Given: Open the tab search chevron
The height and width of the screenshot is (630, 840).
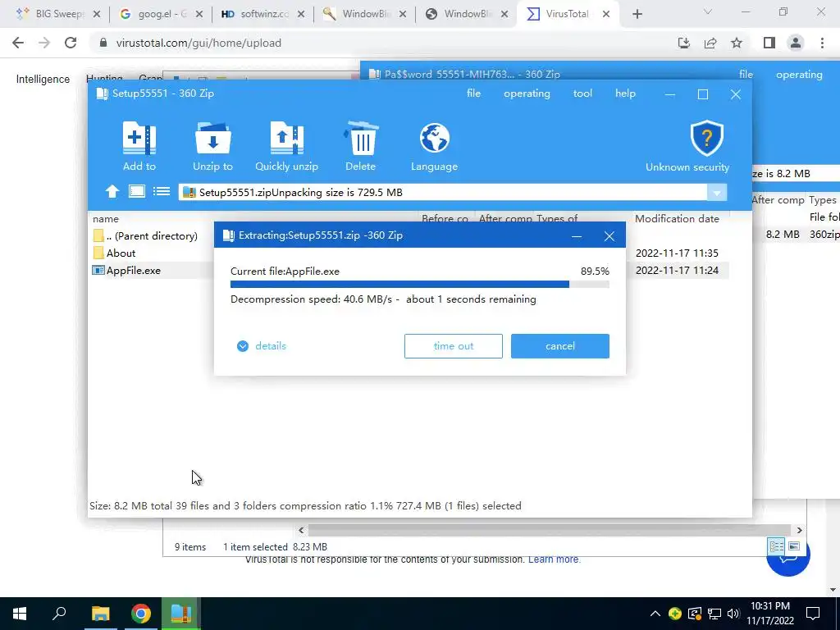Looking at the screenshot, I should (x=708, y=11).
